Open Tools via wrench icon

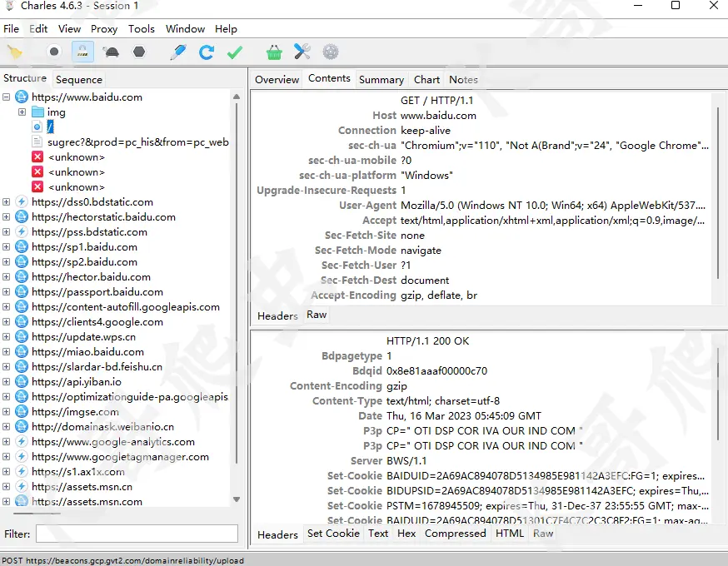[x=302, y=52]
